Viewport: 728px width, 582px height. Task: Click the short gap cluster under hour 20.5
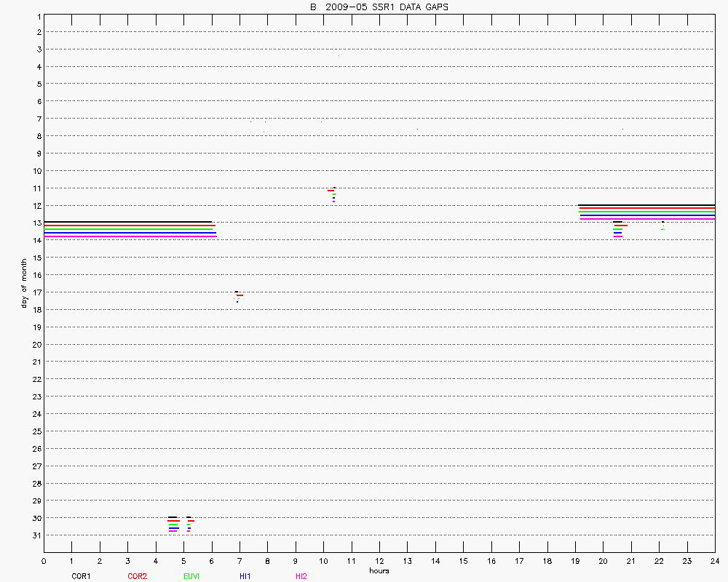(618, 229)
